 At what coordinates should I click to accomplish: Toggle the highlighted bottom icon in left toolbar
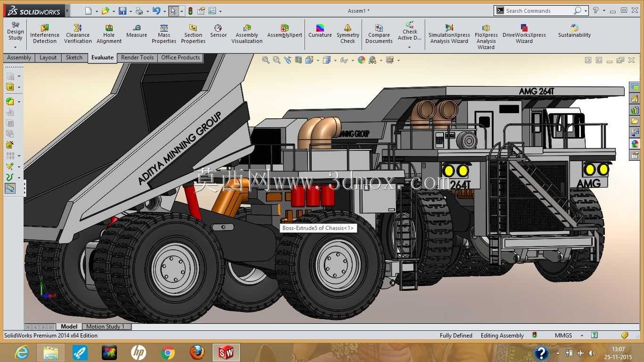(10, 189)
